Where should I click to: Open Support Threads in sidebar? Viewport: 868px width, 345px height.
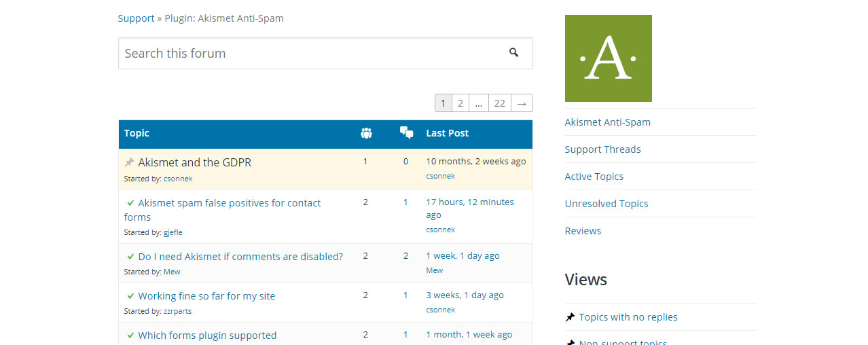pos(602,149)
